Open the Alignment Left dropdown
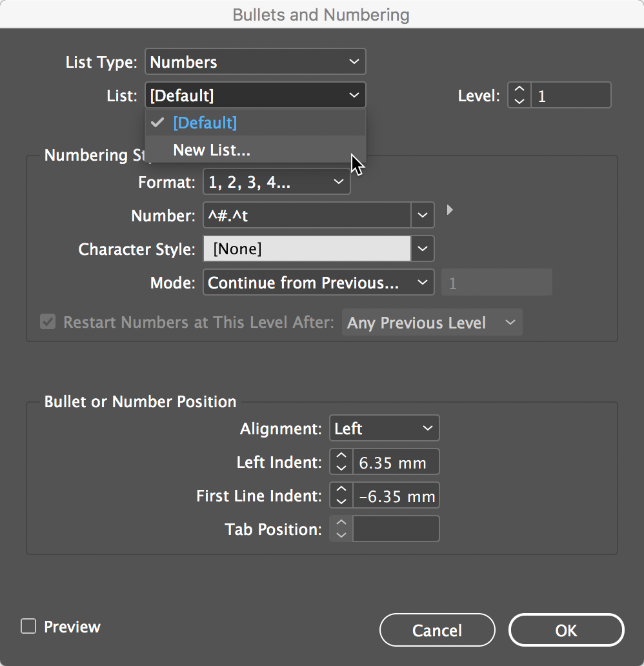This screenshot has height=666, width=644. [x=385, y=428]
